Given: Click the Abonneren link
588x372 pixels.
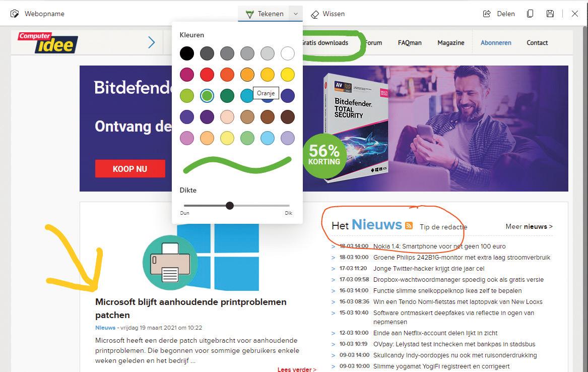Looking at the screenshot, I should coord(496,43).
